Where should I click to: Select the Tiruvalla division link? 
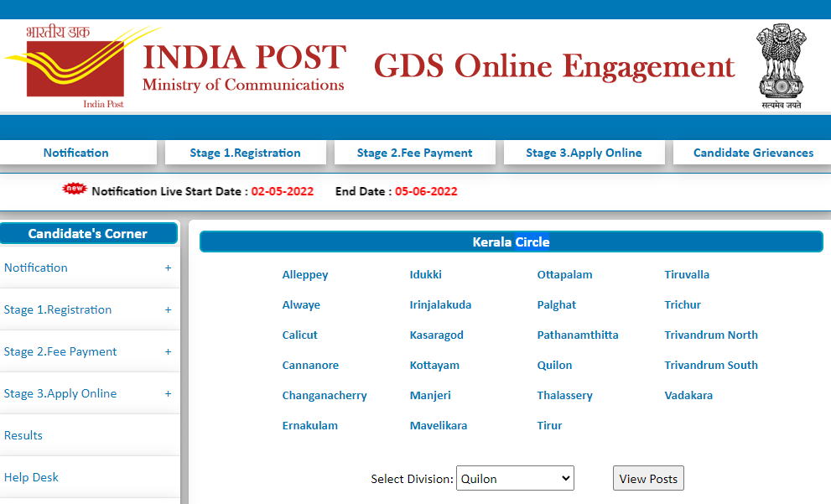(687, 274)
